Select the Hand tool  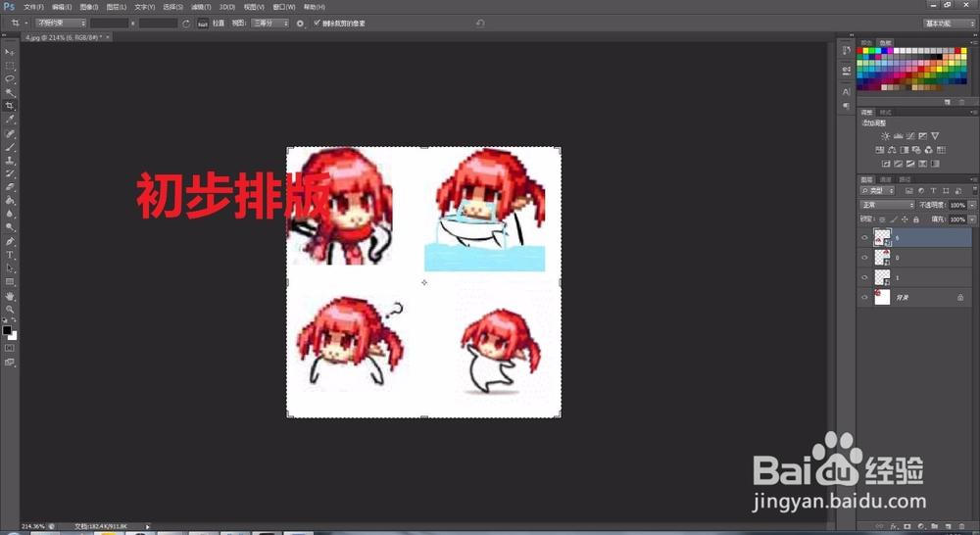10,296
